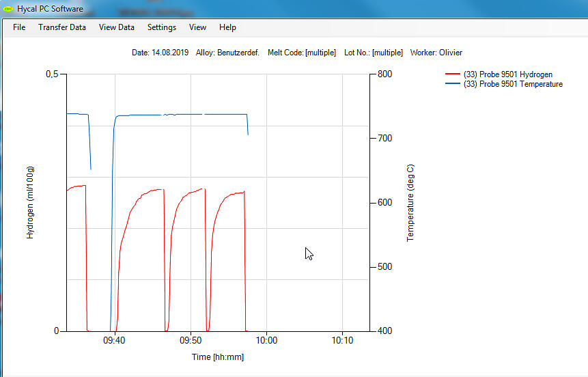This screenshot has width=588, height=377.
Task: Select the Probe 9501 Temperature legend label
Action: (x=512, y=84)
